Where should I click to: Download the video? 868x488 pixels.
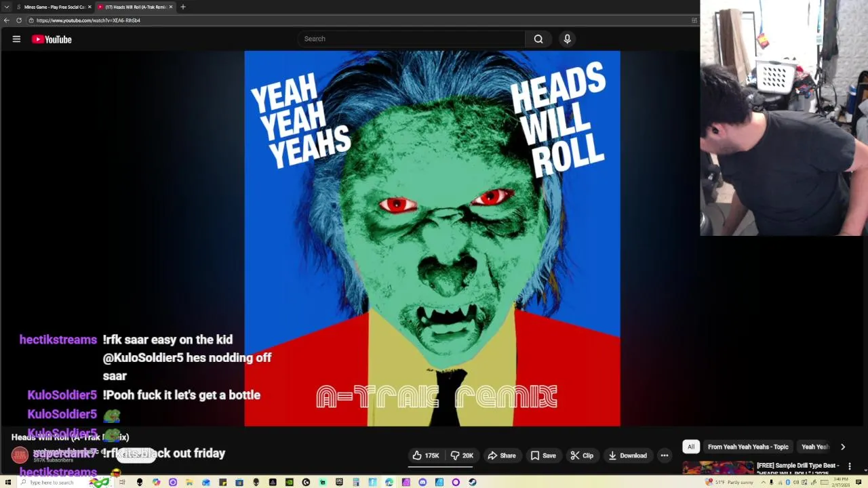click(x=628, y=455)
